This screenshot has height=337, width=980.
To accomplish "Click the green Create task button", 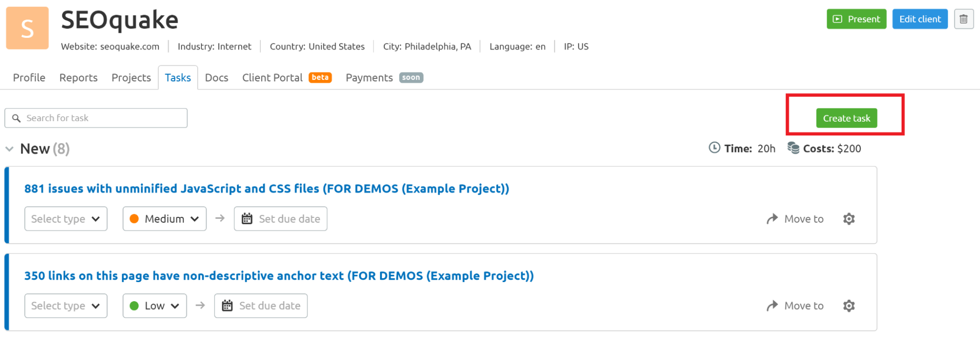I will pyautogui.click(x=847, y=118).
